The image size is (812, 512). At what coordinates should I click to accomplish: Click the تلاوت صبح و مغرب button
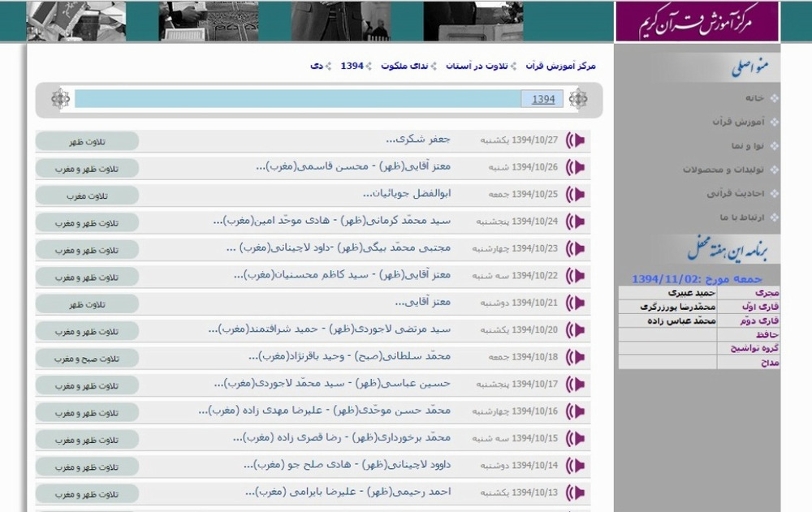click(87, 358)
